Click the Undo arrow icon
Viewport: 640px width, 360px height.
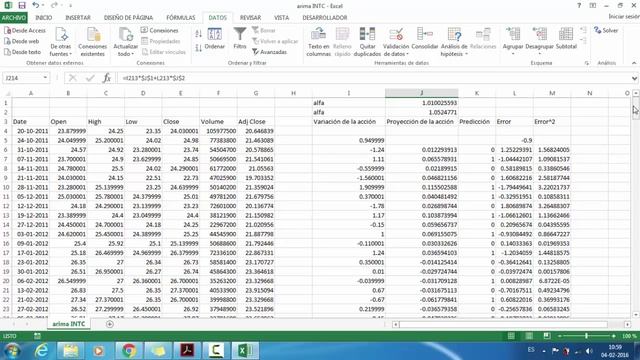(x=36, y=5)
